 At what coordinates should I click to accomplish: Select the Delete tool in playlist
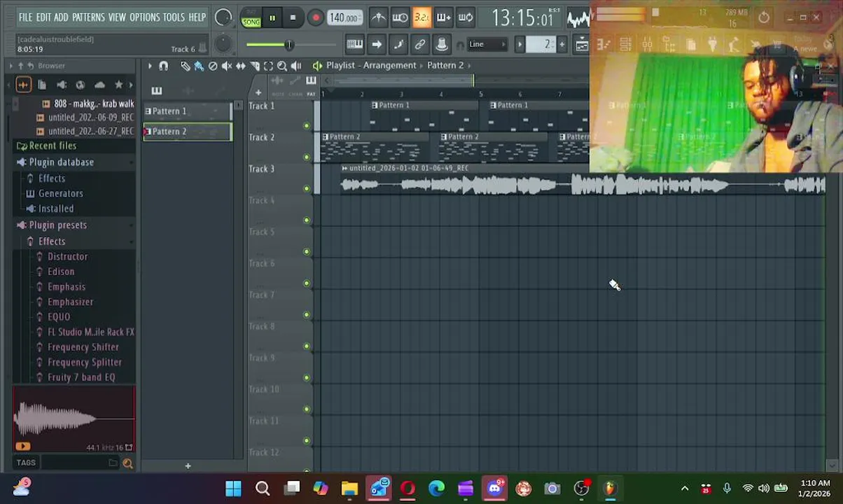(x=213, y=66)
